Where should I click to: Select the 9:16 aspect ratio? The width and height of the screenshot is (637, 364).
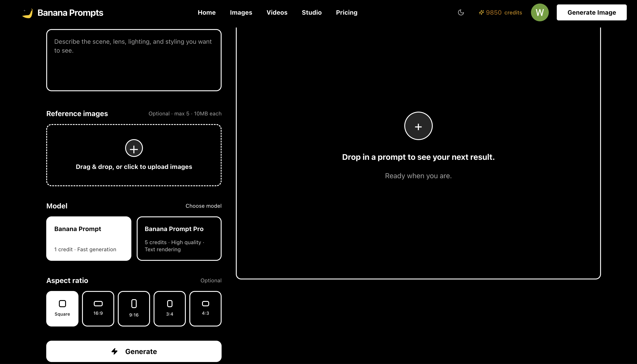coord(134,308)
